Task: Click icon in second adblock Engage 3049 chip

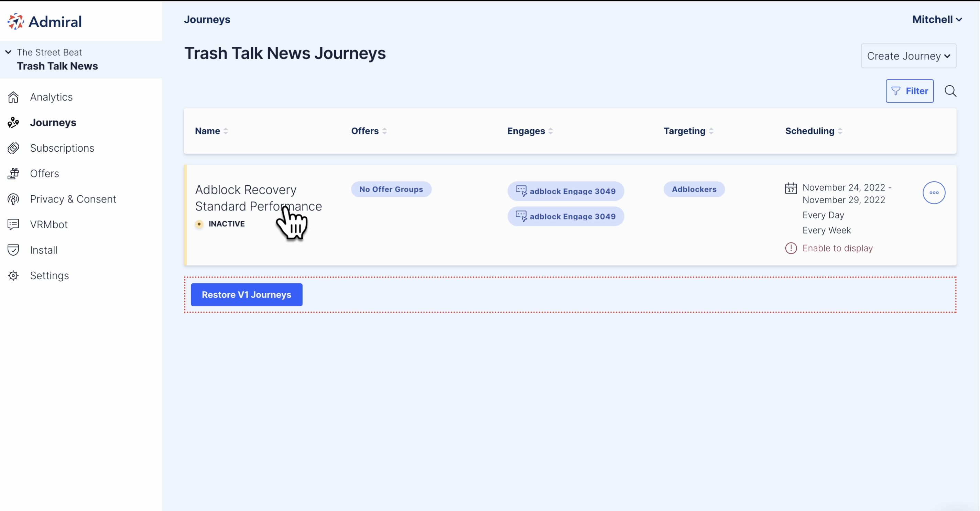Action: 521,216
